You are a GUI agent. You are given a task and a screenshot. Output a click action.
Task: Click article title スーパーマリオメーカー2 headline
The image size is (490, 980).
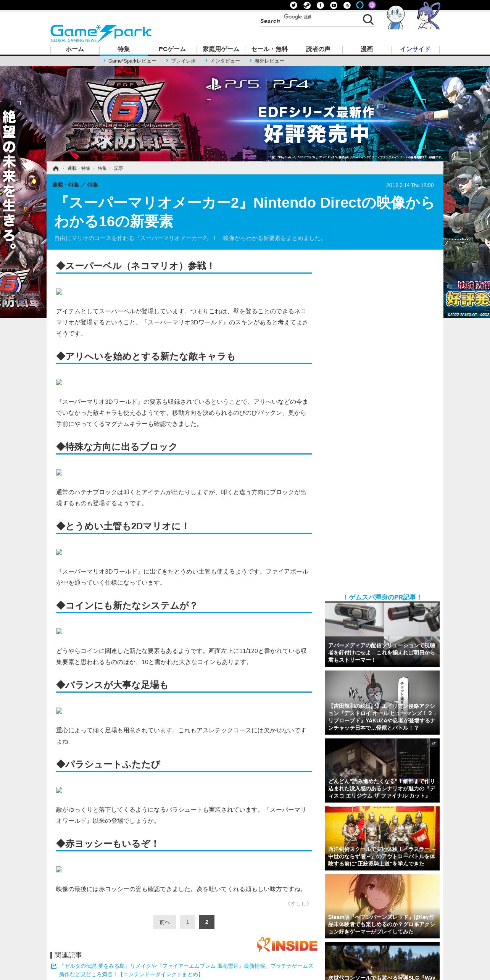(244, 212)
